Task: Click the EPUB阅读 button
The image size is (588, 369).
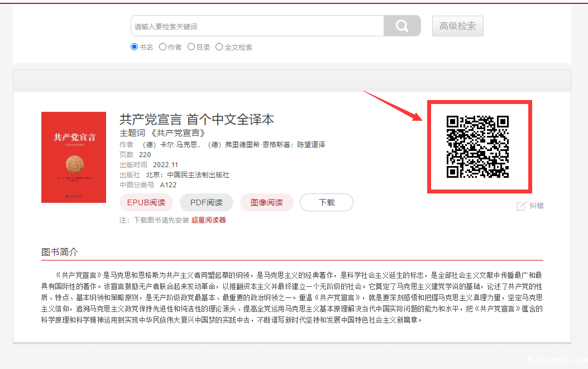Action: (x=146, y=202)
